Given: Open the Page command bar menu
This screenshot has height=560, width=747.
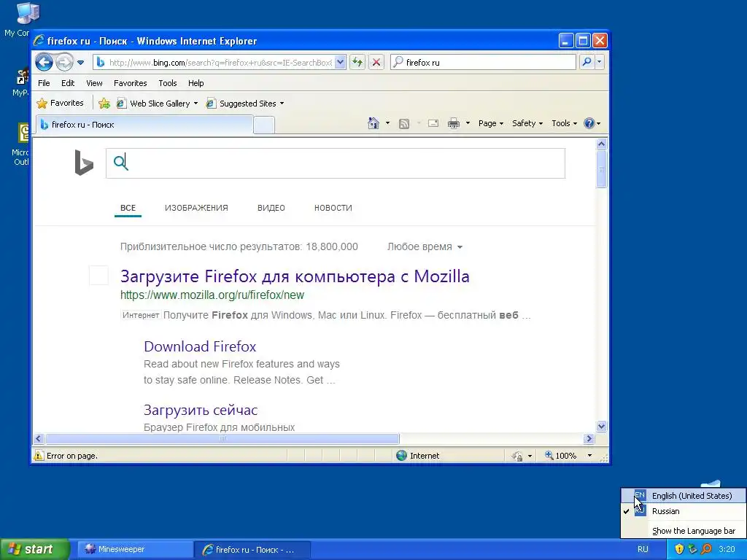Looking at the screenshot, I should pos(491,123).
